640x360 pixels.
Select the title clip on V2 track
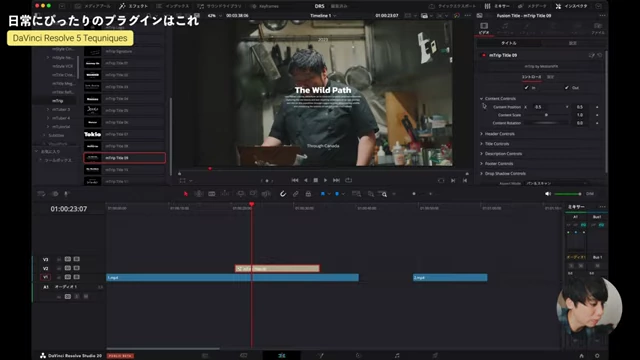(277, 269)
